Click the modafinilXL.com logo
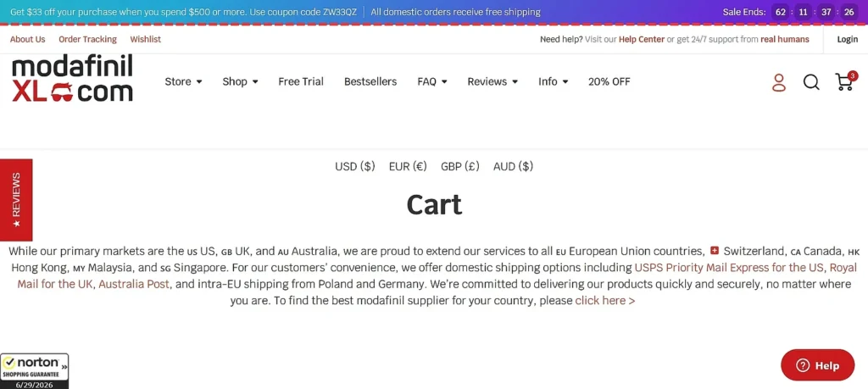The width and height of the screenshot is (868, 389). pyautogui.click(x=73, y=79)
